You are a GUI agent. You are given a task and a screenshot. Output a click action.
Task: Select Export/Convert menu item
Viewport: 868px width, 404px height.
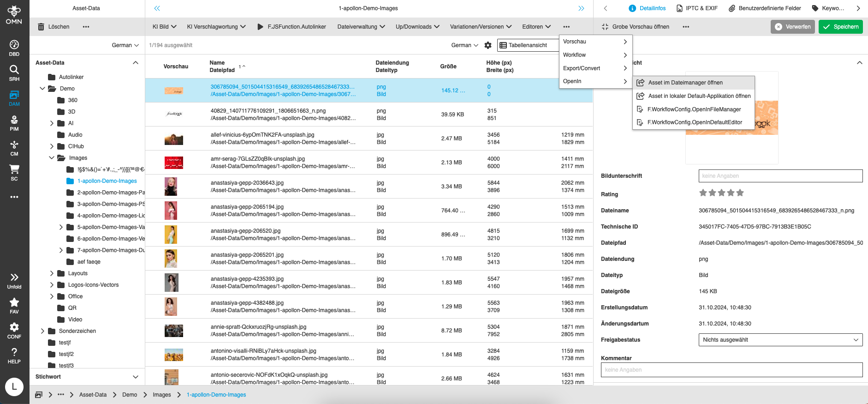tap(595, 68)
